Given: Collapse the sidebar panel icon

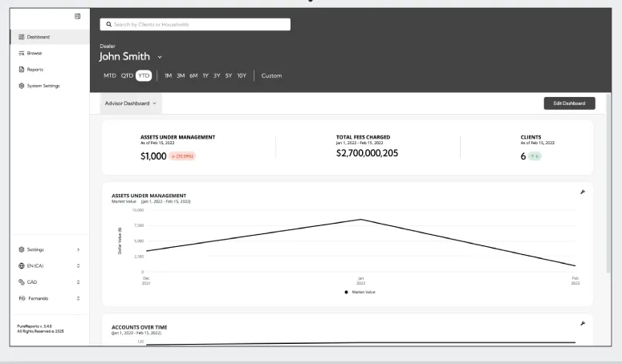Looking at the screenshot, I should 77,16.
